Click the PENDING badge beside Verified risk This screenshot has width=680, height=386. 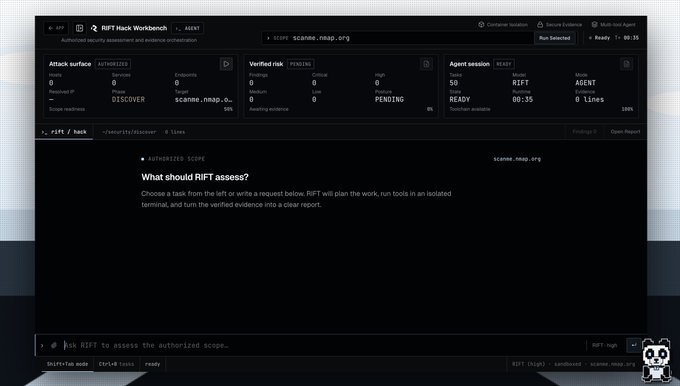pos(301,64)
